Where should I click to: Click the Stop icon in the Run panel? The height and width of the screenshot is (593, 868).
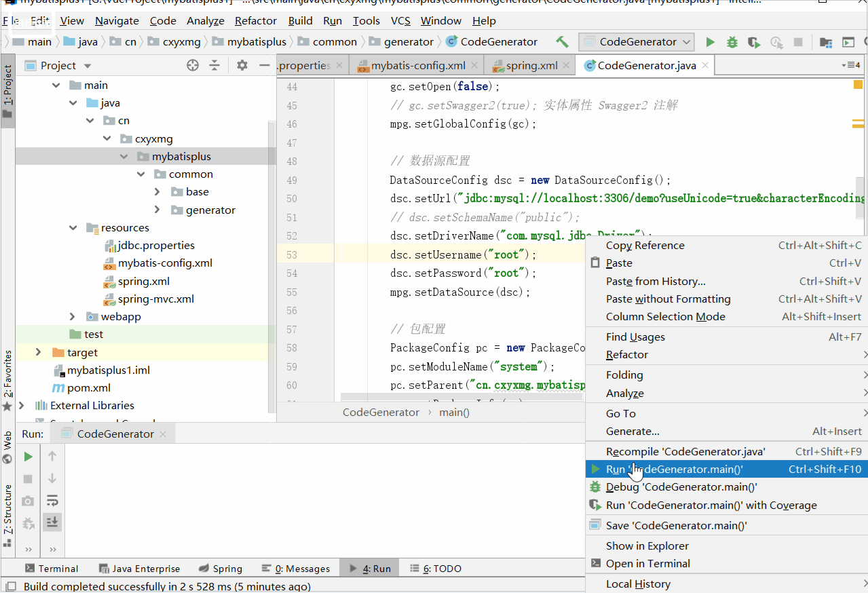click(28, 479)
